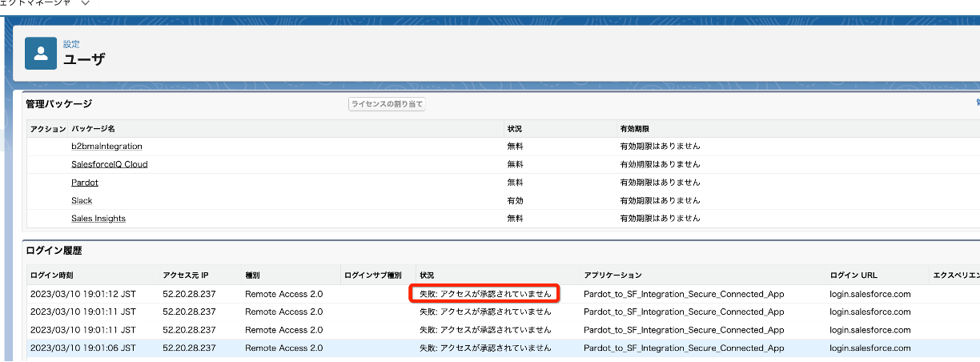
Task: Click the アクション column header
Action: 48,128
